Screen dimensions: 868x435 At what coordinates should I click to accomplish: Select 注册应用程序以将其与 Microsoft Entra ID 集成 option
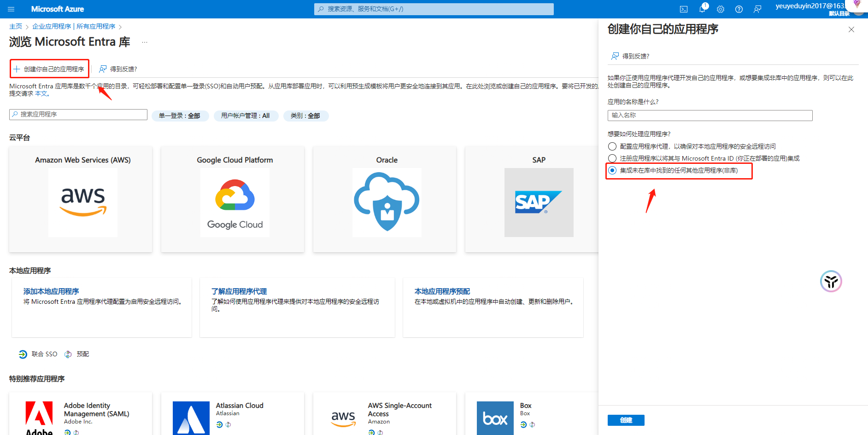[x=612, y=158]
